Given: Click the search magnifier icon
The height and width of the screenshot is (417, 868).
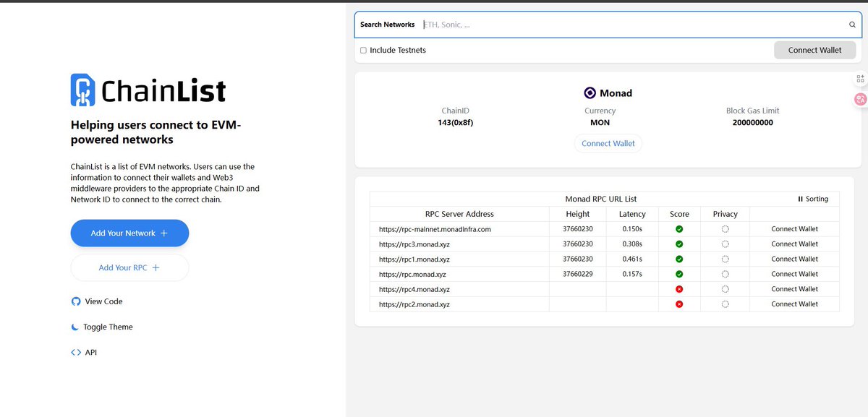Looking at the screenshot, I should click(852, 25).
